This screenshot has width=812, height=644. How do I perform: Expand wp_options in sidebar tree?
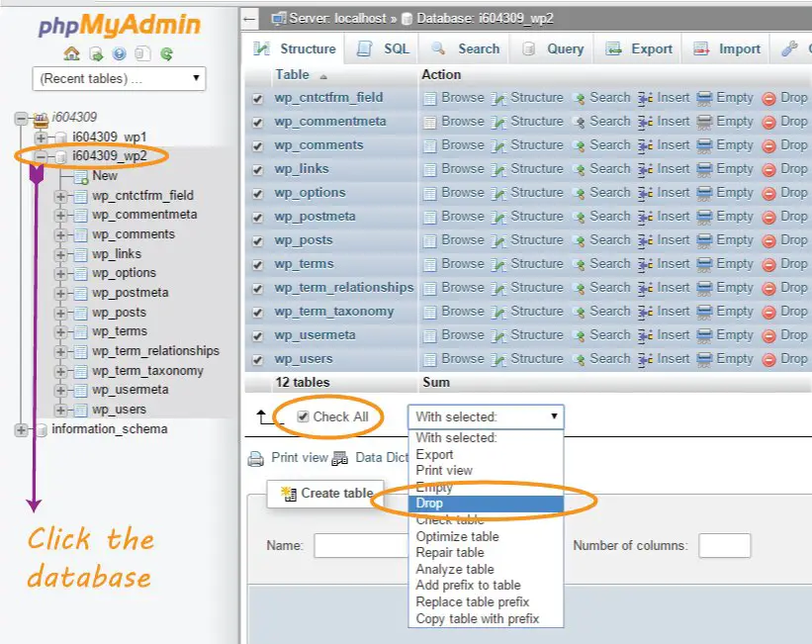[60, 274]
